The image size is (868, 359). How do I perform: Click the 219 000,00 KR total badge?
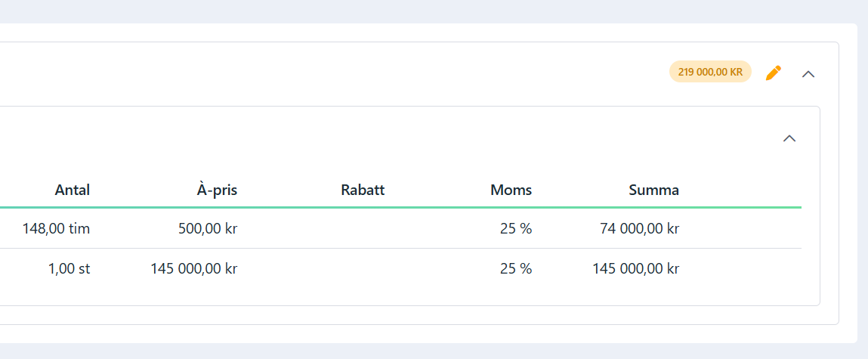tap(710, 72)
